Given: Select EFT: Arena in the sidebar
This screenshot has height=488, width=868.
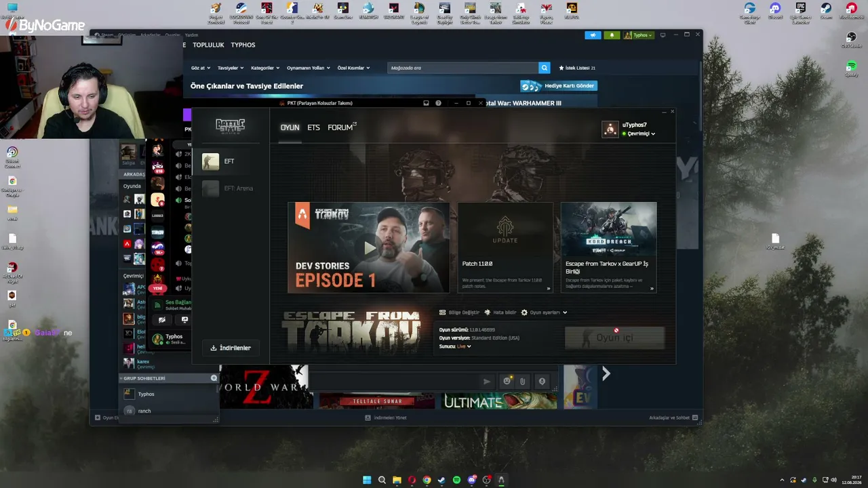Looking at the screenshot, I should (231, 188).
